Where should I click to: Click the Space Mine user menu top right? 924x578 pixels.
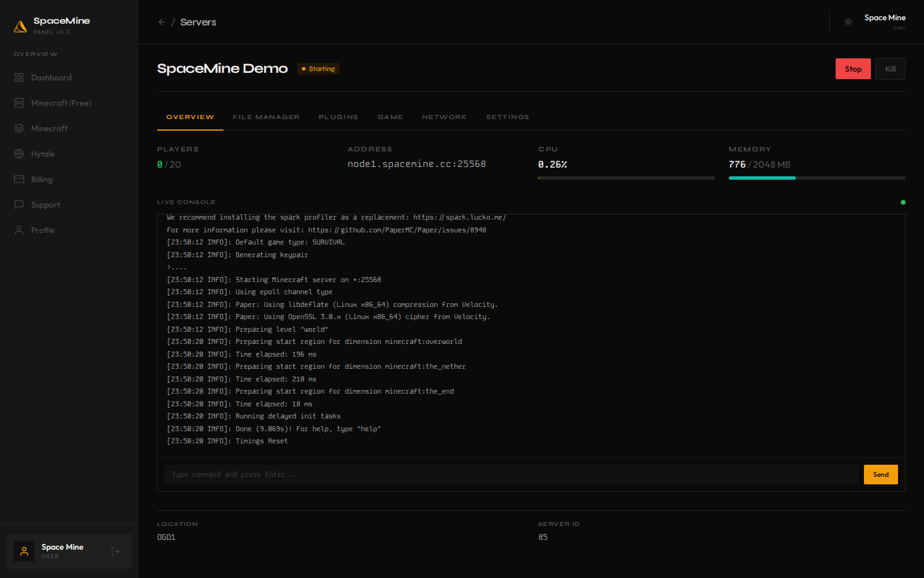[885, 22]
